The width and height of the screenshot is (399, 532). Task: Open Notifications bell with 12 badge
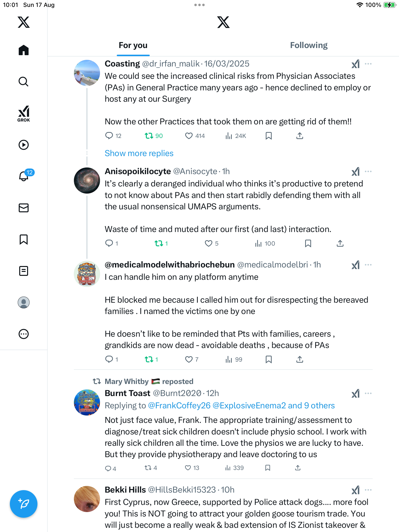pyautogui.click(x=24, y=176)
